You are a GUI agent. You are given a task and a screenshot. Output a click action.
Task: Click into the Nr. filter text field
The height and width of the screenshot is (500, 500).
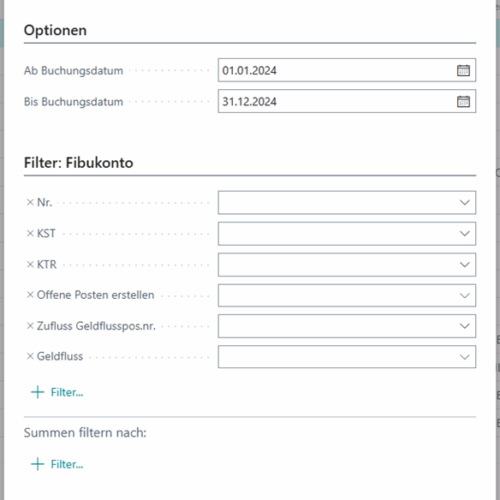point(337,202)
